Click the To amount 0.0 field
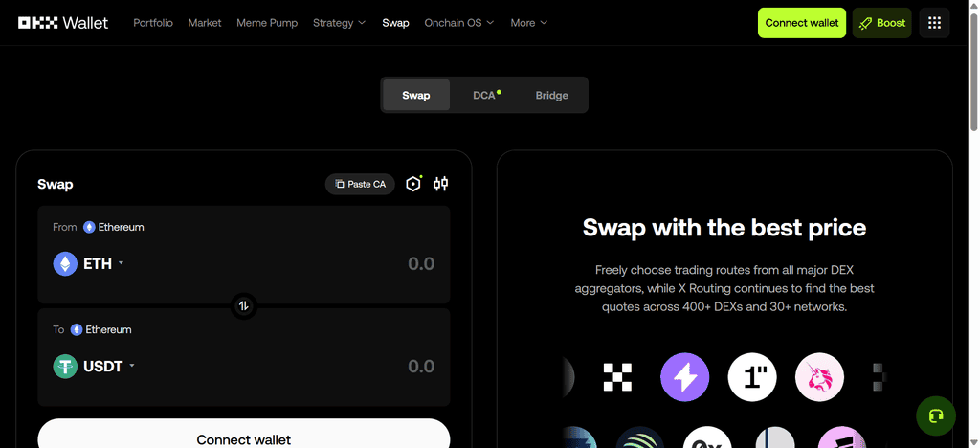 click(x=421, y=366)
